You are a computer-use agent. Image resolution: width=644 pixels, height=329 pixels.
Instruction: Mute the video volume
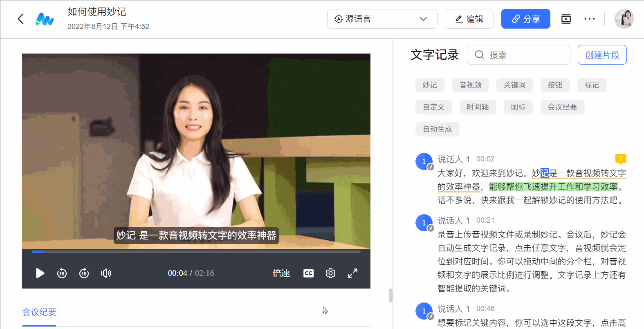tap(106, 273)
